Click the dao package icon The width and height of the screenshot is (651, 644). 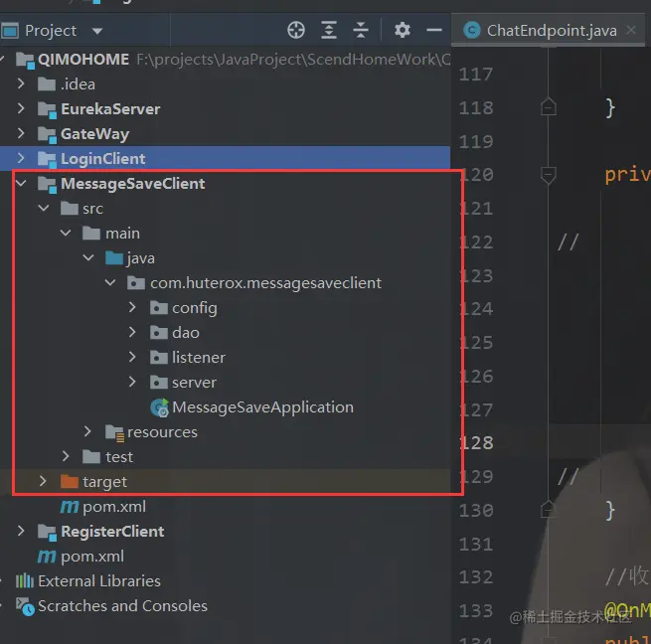pyautogui.click(x=159, y=333)
